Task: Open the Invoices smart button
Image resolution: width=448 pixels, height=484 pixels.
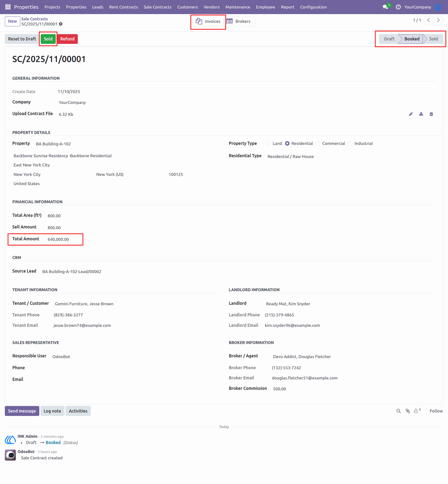Action: tap(208, 21)
